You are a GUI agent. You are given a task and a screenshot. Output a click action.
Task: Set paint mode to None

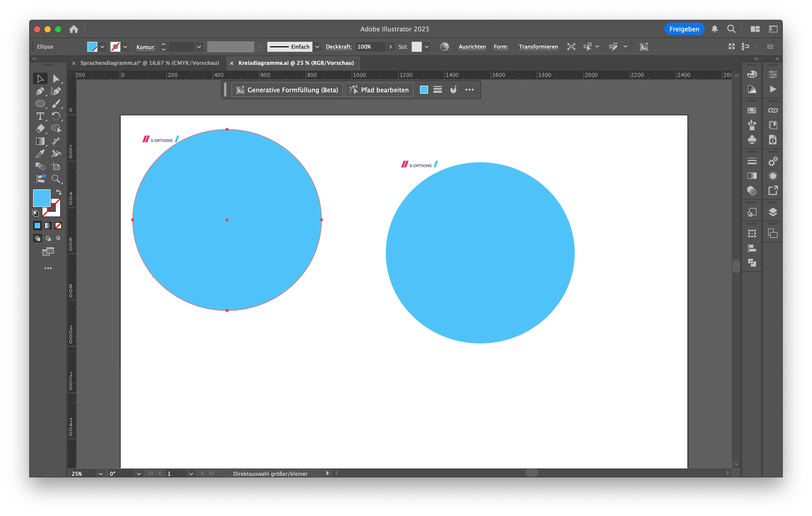pyautogui.click(x=58, y=226)
